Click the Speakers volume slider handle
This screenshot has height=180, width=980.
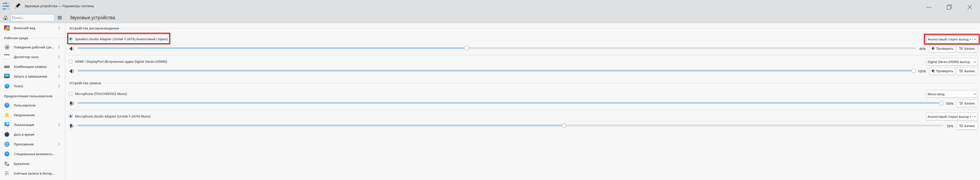467,48
